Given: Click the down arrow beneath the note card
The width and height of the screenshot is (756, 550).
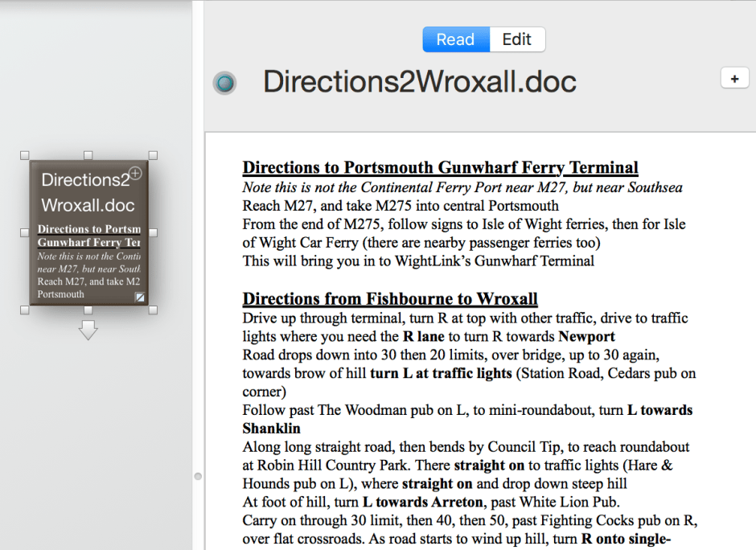Looking at the screenshot, I should [88, 330].
